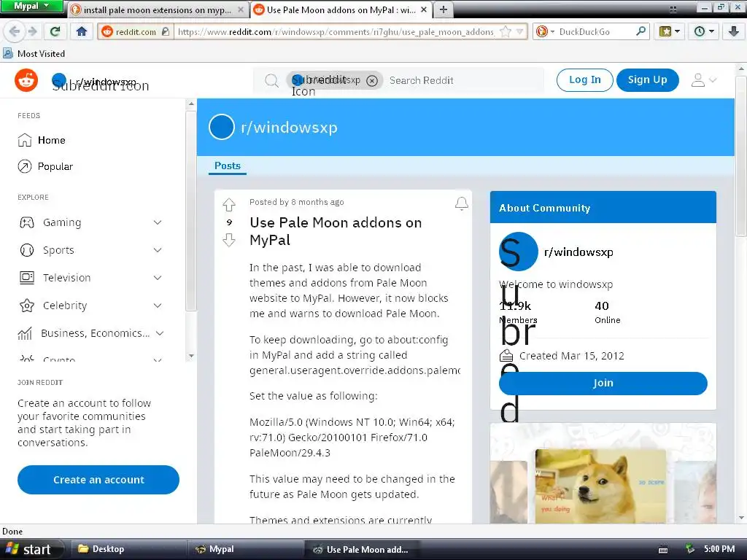Image resolution: width=747 pixels, height=560 pixels.
Task: Click the r/windowsxp banner avatar
Action: [222, 127]
